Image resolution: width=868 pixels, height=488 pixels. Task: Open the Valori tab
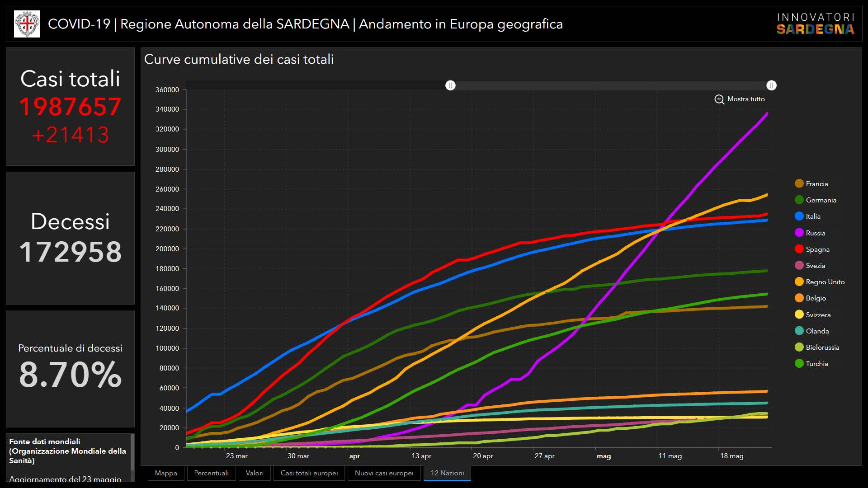coord(255,473)
